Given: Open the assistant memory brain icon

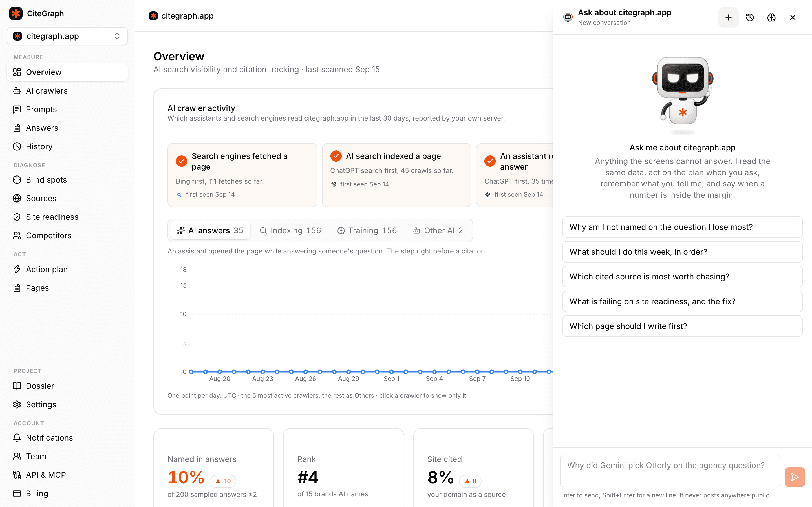Looking at the screenshot, I should tap(771, 17).
